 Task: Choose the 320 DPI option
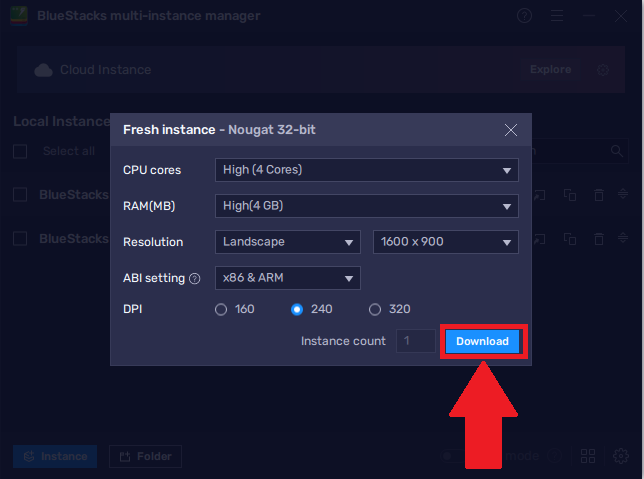point(375,309)
